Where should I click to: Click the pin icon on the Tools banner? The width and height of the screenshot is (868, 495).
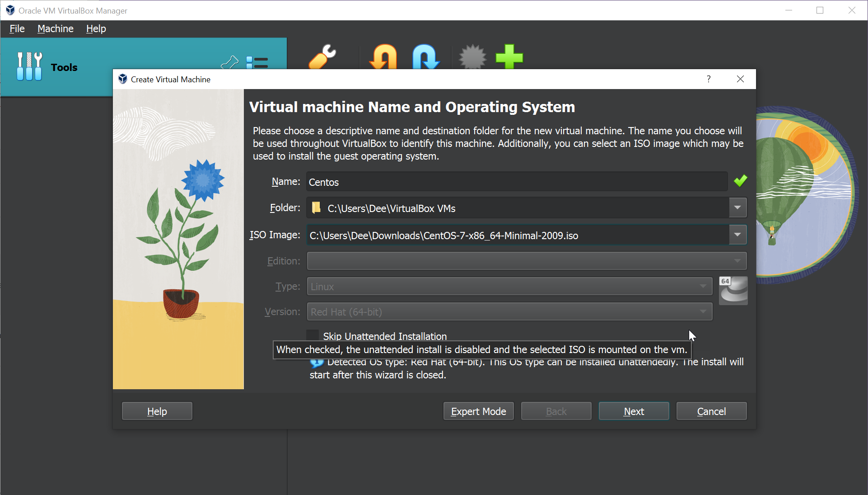[230, 62]
